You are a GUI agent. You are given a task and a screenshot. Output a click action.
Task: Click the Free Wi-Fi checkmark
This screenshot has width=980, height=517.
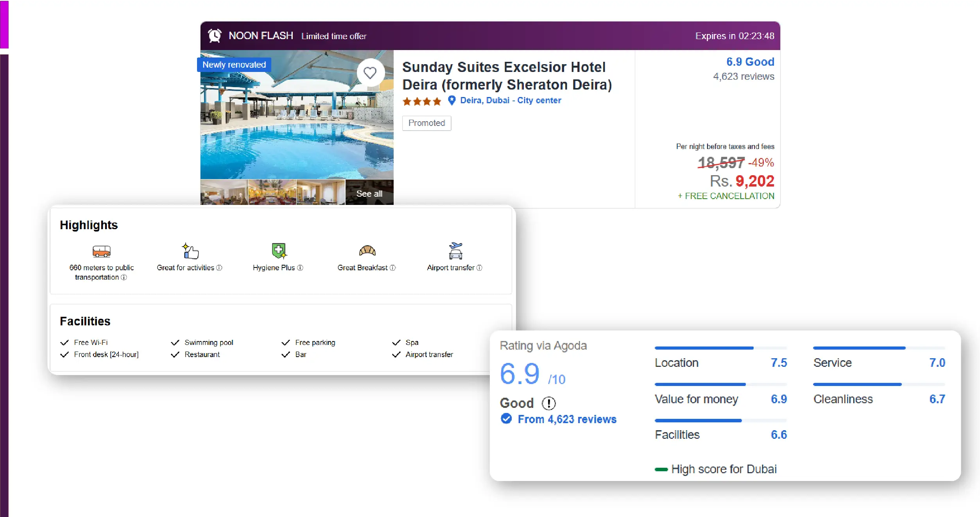pyautogui.click(x=65, y=343)
